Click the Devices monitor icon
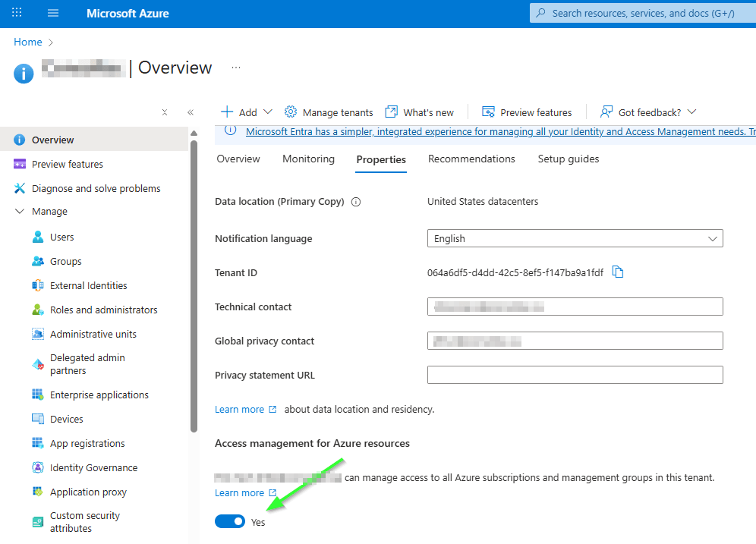 (x=38, y=419)
